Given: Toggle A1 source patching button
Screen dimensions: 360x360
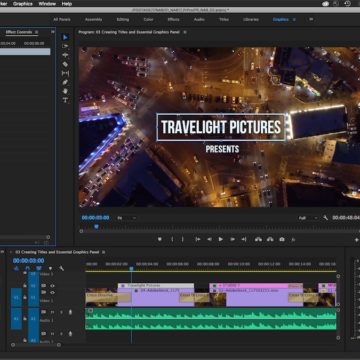Looking at the screenshot, I should tap(16, 319).
